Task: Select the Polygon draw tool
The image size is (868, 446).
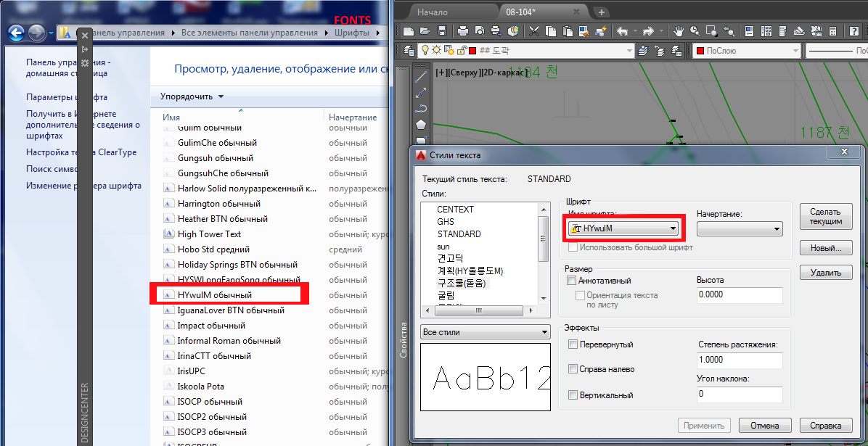Action: click(x=421, y=124)
